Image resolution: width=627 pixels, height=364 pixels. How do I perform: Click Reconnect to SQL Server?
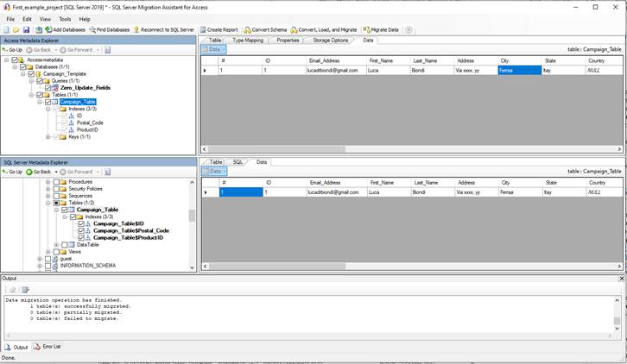click(x=164, y=30)
